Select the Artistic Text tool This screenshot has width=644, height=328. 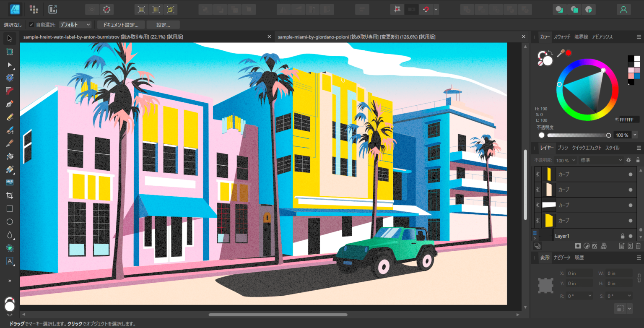point(9,262)
